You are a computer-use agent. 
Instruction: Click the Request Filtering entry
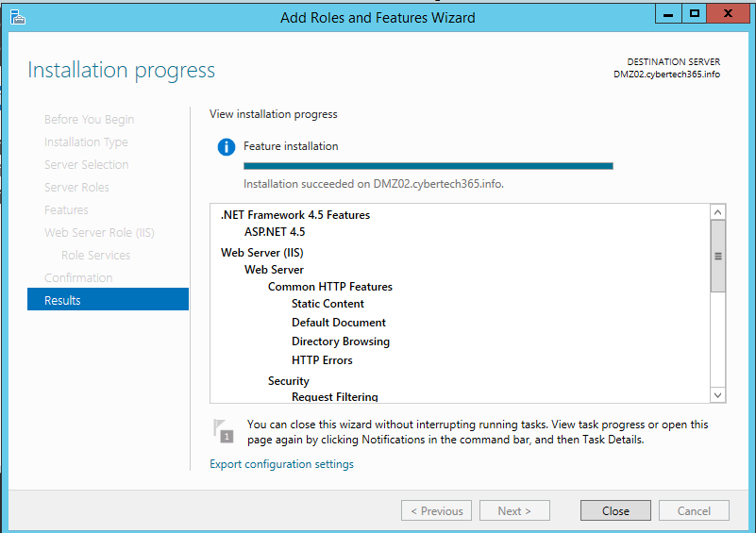pyautogui.click(x=335, y=396)
